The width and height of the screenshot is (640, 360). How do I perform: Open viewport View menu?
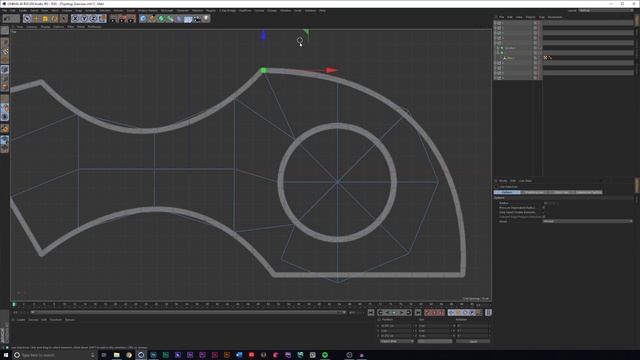coord(20,27)
